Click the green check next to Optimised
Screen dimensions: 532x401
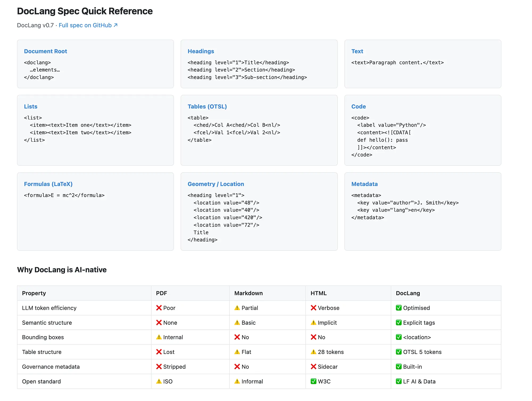(x=399, y=308)
